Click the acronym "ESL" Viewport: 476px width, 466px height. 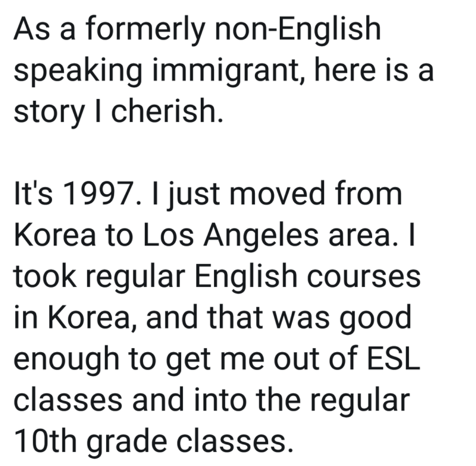tap(393, 358)
